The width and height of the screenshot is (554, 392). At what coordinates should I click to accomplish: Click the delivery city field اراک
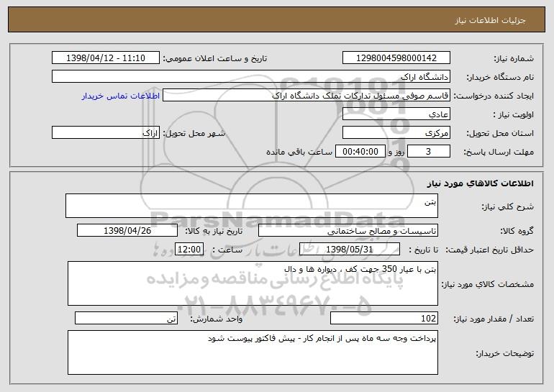tap(106, 133)
